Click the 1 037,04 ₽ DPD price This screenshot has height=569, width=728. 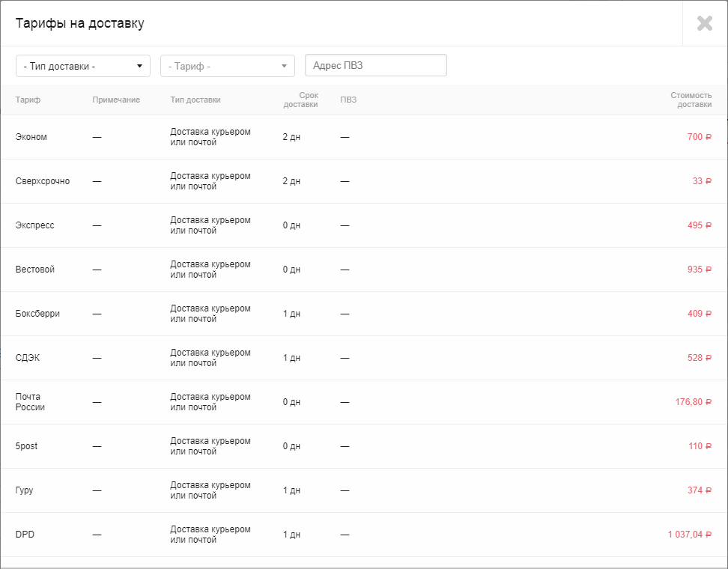690,535
